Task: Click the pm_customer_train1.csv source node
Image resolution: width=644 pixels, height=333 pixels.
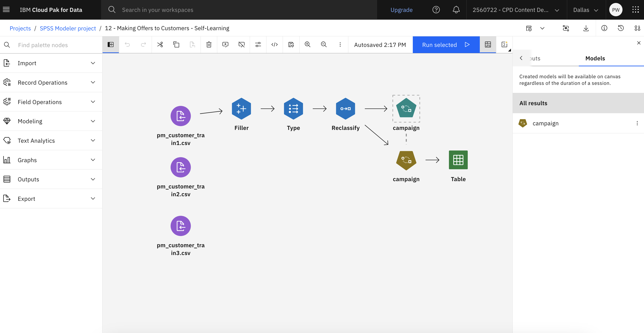Action: [180, 116]
